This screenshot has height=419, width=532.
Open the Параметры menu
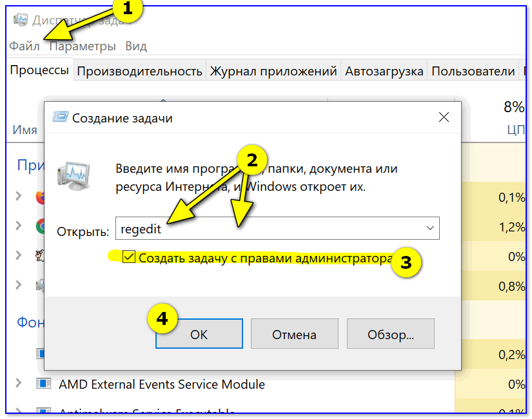[x=83, y=46]
